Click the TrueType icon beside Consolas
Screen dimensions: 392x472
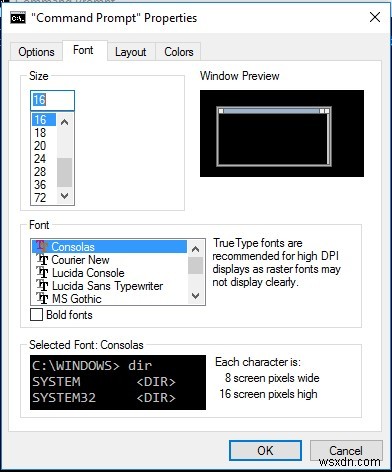[x=42, y=246]
